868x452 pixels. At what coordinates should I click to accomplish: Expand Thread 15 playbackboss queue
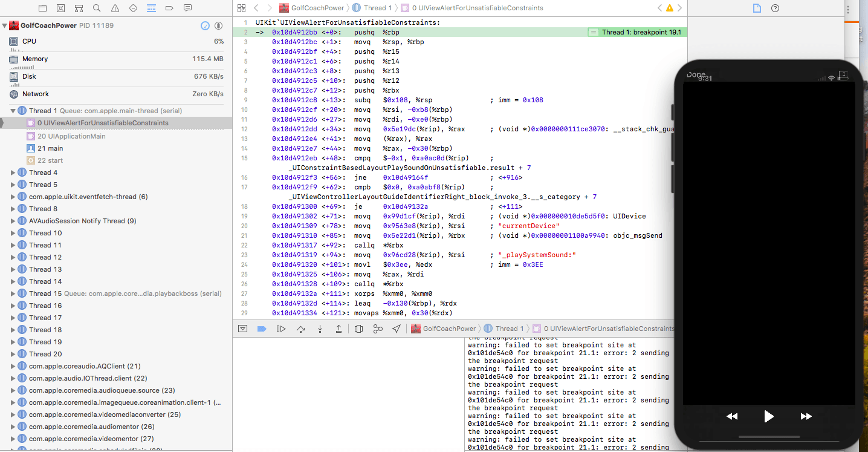click(13, 293)
